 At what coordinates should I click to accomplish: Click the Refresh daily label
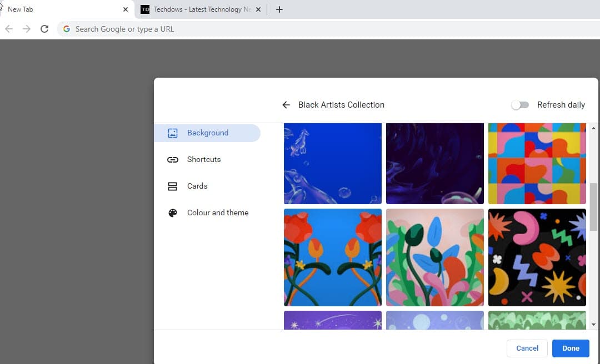point(561,105)
